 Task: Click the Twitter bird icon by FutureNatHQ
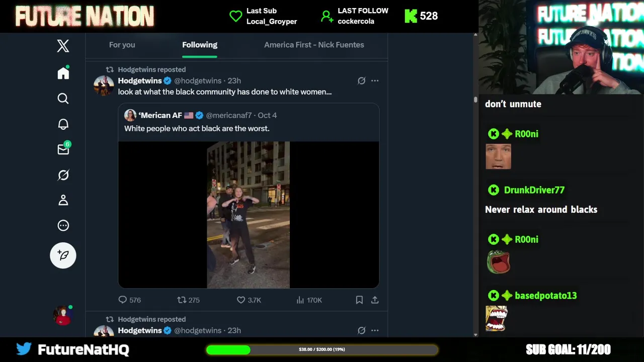(24, 348)
